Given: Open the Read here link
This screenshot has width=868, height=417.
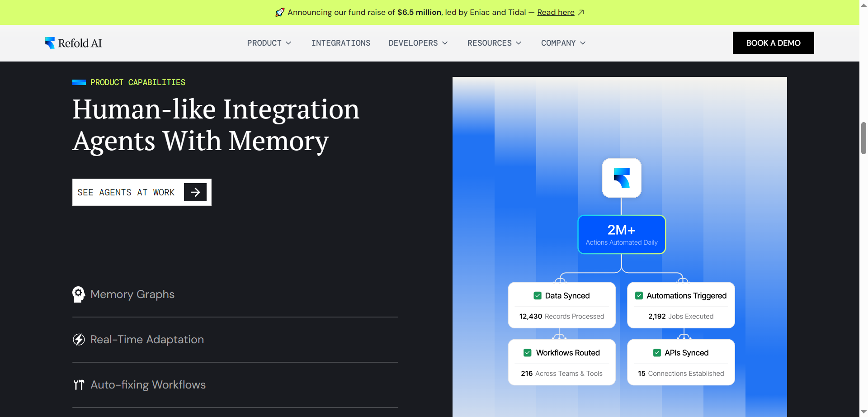Looking at the screenshot, I should click(556, 12).
